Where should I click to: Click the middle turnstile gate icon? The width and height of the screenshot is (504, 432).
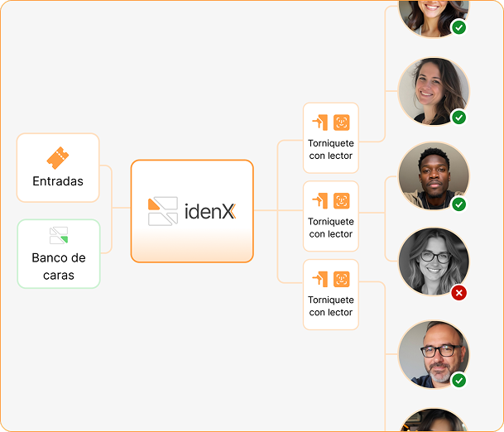[320, 200]
